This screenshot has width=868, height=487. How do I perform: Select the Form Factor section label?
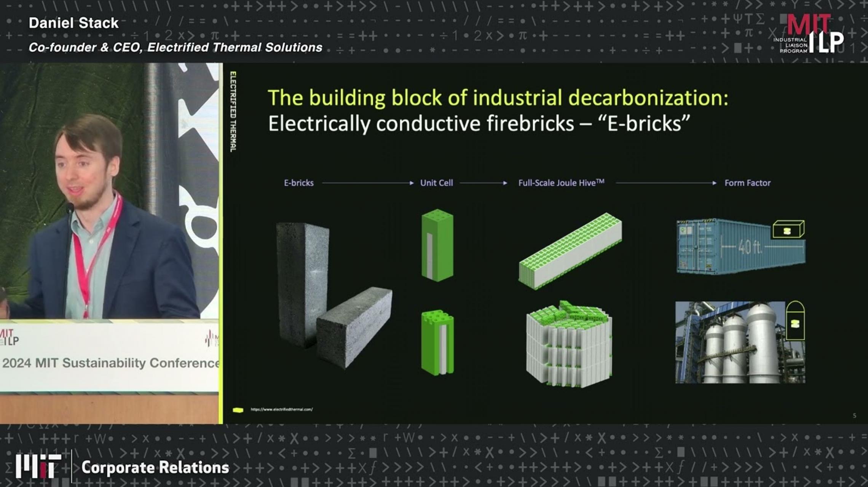click(x=747, y=183)
